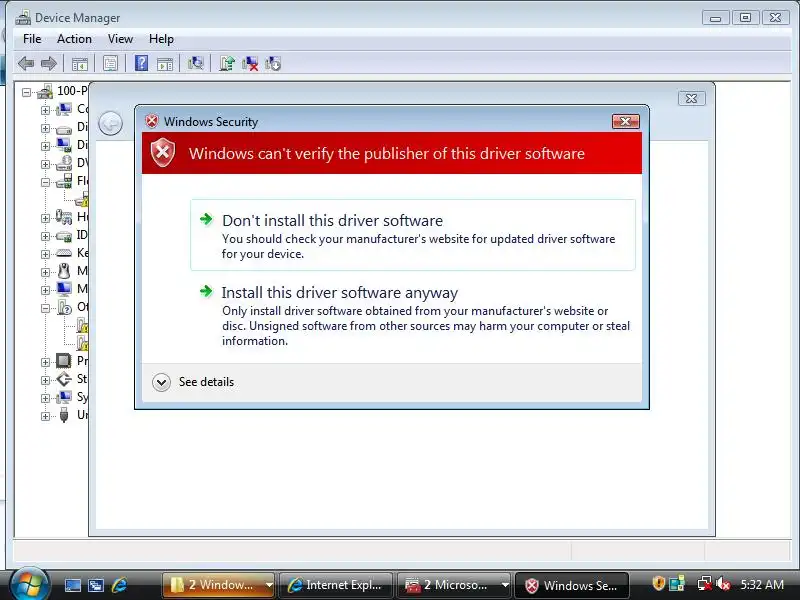Choose Don't install this driver software
Screen dimensions: 800x600
click(x=413, y=235)
